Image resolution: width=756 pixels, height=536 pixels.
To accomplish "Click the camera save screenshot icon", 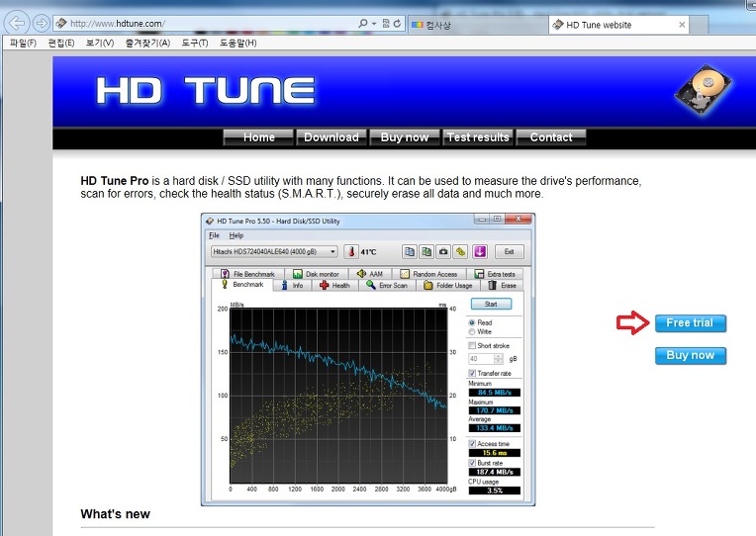I will (443, 251).
